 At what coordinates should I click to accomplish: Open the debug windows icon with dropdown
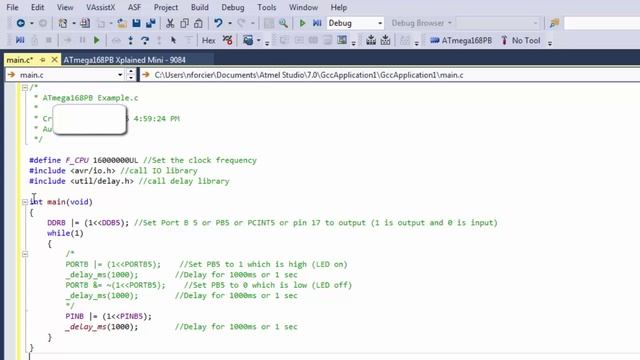[x=248, y=40]
